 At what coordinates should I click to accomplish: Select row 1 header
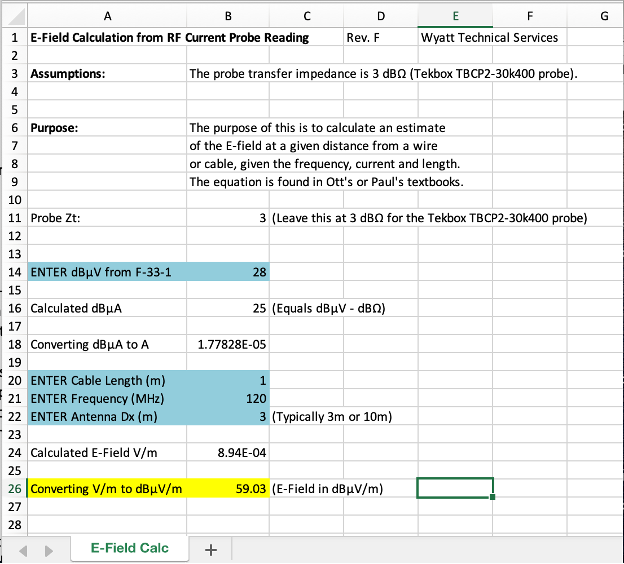point(15,37)
